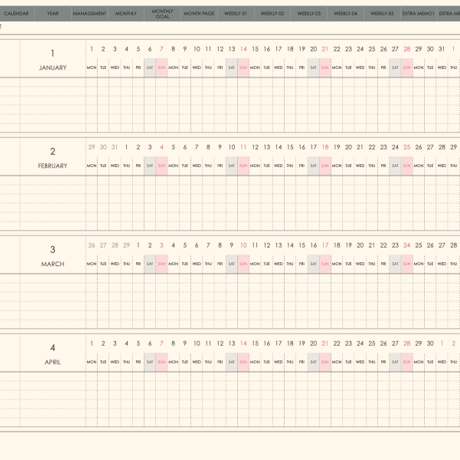The image size is (460, 460).
Task: Open the MONTHLY tab
Action: point(126,14)
